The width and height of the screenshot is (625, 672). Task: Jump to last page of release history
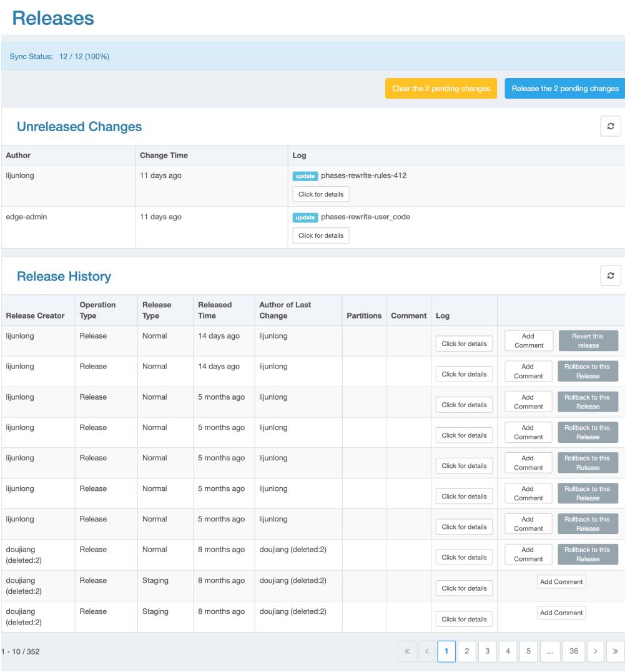616,651
